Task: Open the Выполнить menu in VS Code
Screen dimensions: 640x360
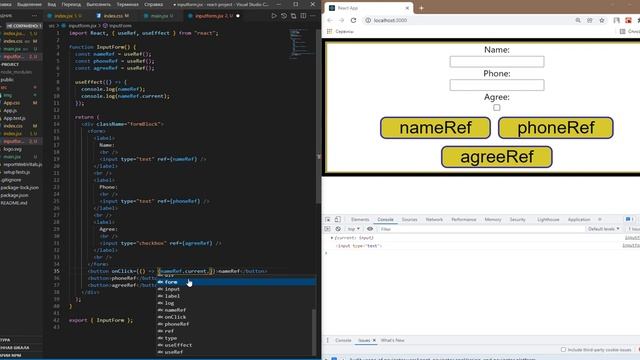Action: [98, 4]
